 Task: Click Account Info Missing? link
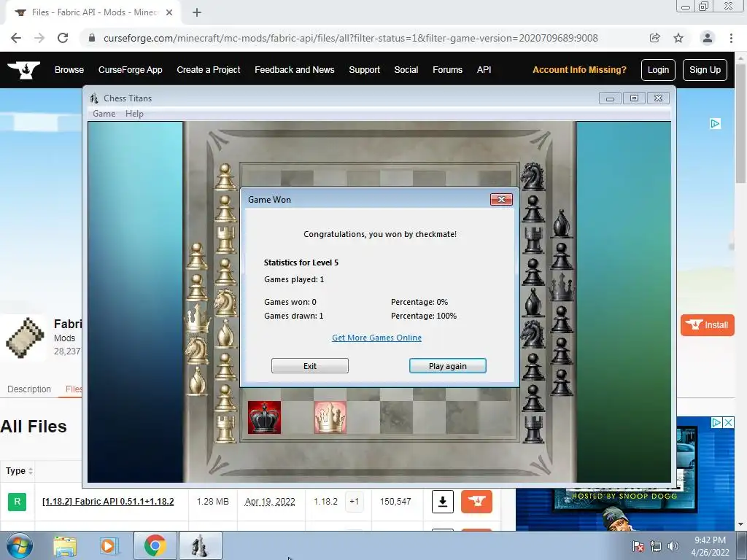click(579, 70)
